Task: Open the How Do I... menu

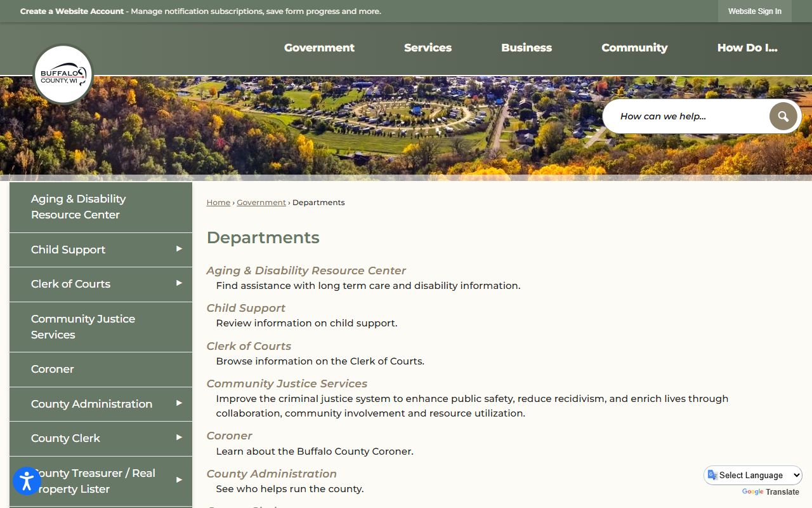Action: (x=747, y=48)
